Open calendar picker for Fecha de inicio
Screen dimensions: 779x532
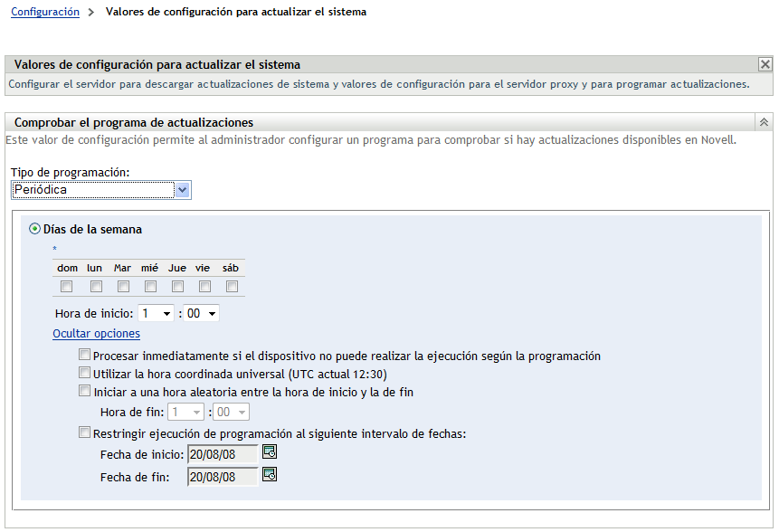(x=270, y=451)
